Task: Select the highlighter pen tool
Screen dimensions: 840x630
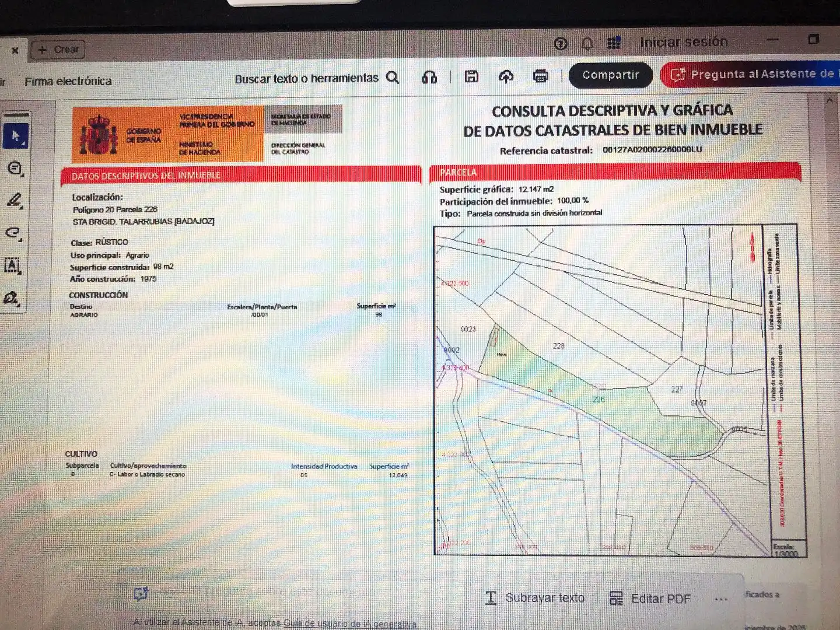Action: (15, 201)
